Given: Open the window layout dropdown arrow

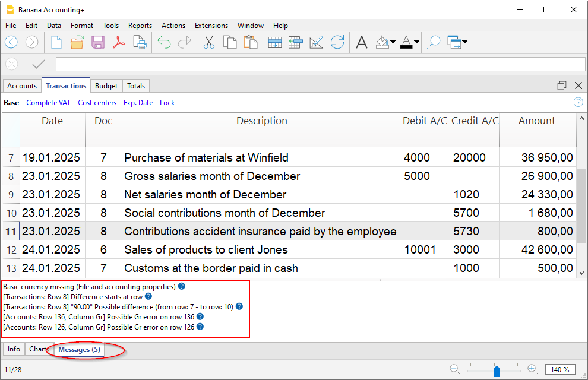Looking at the screenshot, I should (x=464, y=42).
